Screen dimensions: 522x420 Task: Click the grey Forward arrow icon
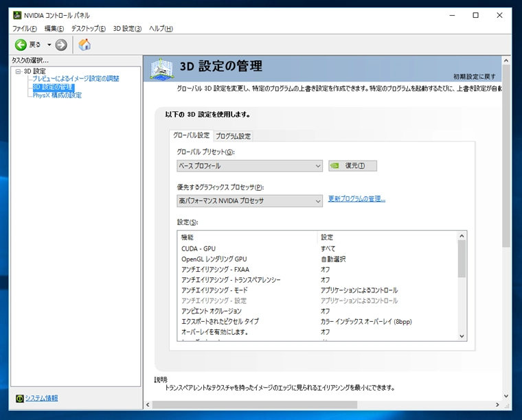pyautogui.click(x=61, y=45)
